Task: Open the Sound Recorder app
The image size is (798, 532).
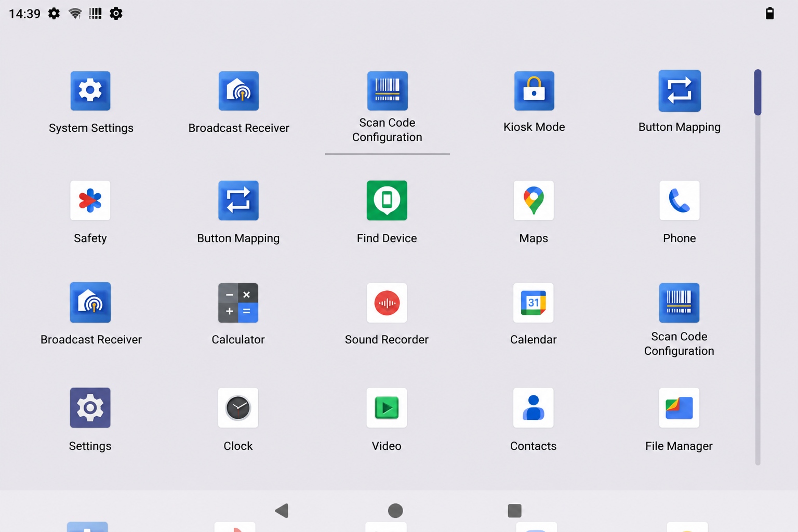Action: click(387, 303)
